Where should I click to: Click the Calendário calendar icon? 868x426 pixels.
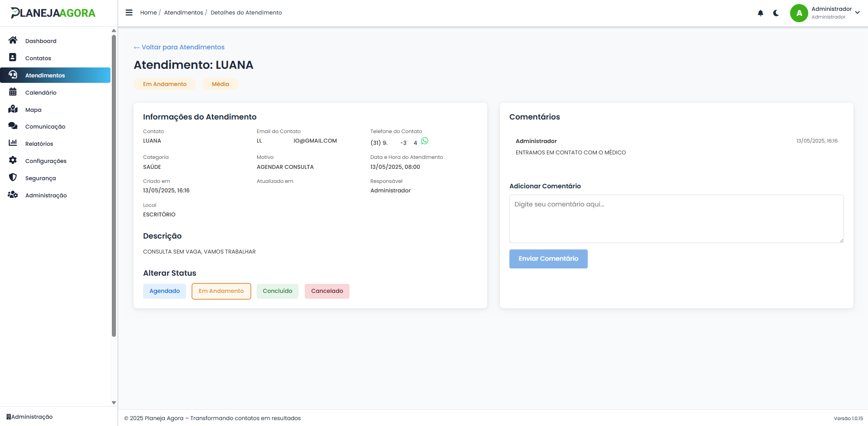coord(13,92)
